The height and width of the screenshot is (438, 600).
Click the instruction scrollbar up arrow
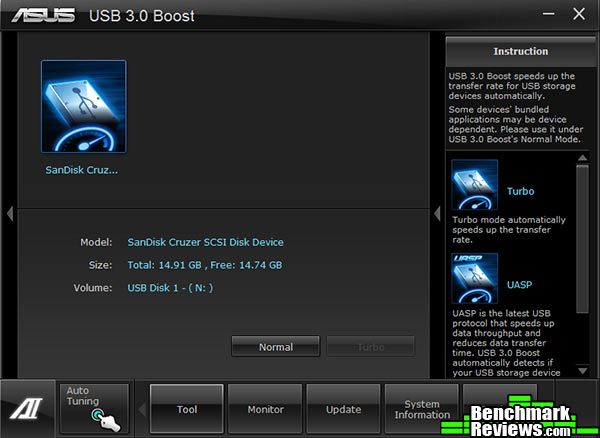pos(582,158)
